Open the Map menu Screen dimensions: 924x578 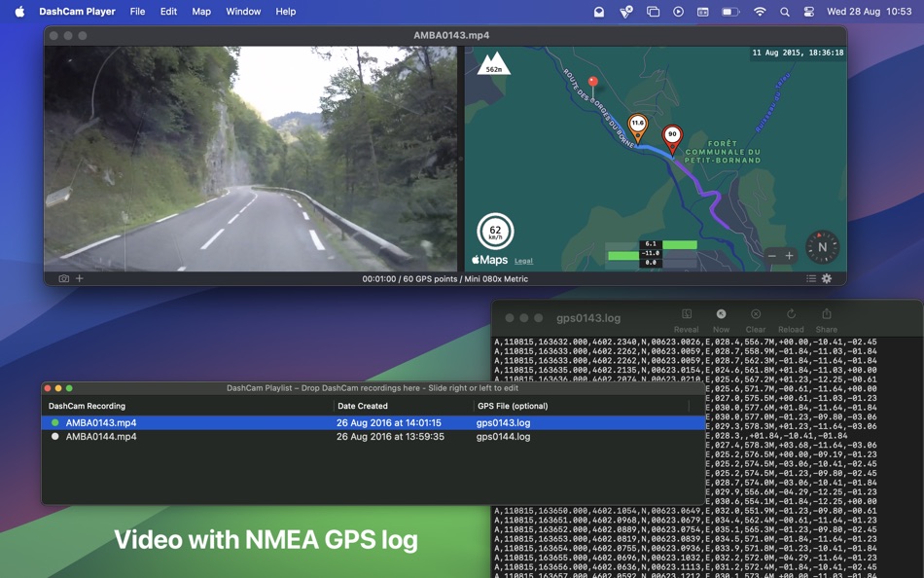pyautogui.click(x=201, y=12)
